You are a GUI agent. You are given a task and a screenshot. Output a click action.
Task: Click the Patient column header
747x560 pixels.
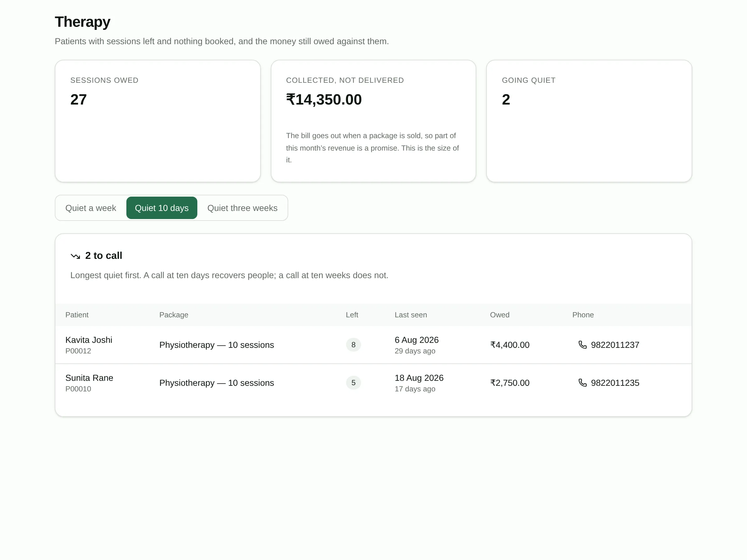[77, 315]
